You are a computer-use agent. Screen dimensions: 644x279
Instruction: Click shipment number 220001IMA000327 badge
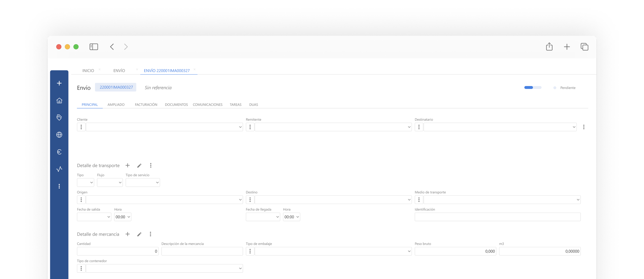pyautogui.click(x=116, y=87)
